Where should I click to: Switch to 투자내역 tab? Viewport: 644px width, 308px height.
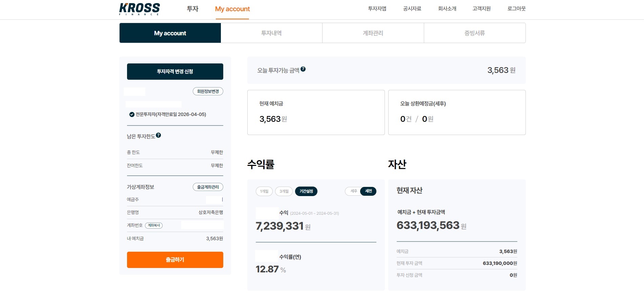coord(271,33)
